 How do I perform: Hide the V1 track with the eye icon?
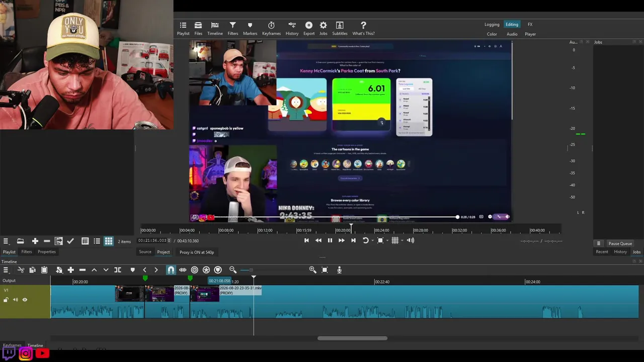point(25,300)
